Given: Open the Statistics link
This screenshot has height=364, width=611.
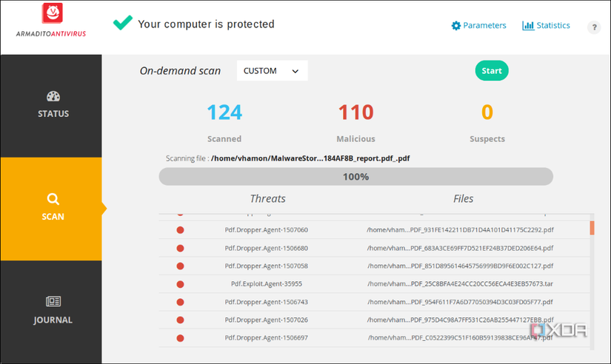Looking at the screenshot, I should 553,26.
